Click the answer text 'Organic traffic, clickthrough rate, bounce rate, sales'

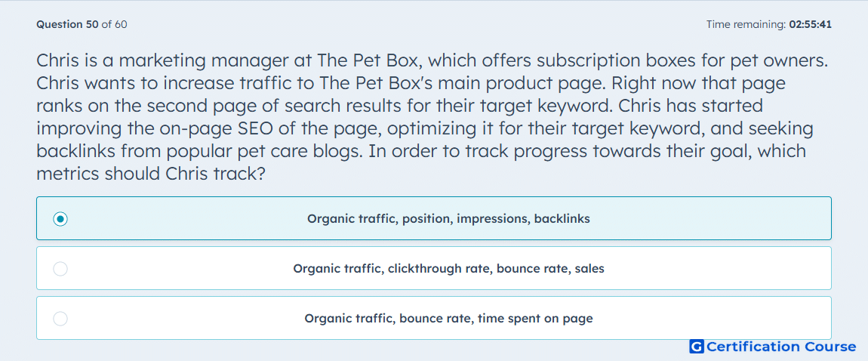point(448,269)
